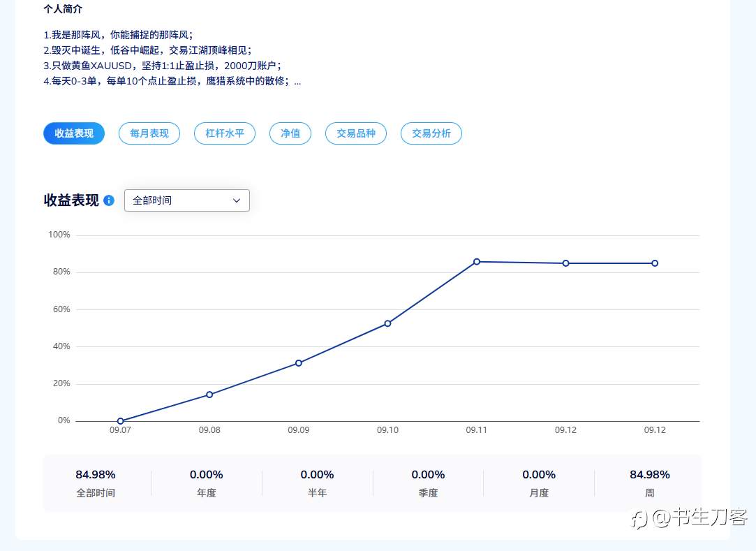The width and height of the screenshot is (756, 551).
Task: Click the 0.00% 年度 return value
Action: pos(207,475)
